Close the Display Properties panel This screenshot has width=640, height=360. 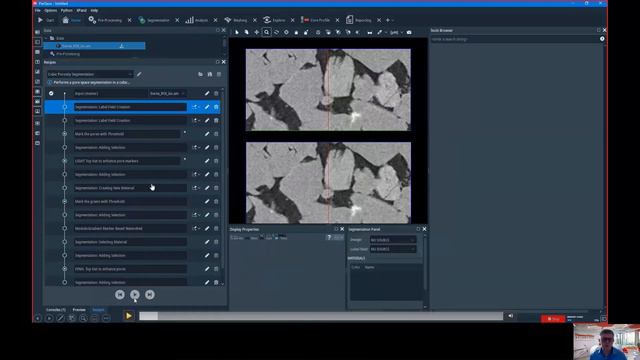point(342,229)
